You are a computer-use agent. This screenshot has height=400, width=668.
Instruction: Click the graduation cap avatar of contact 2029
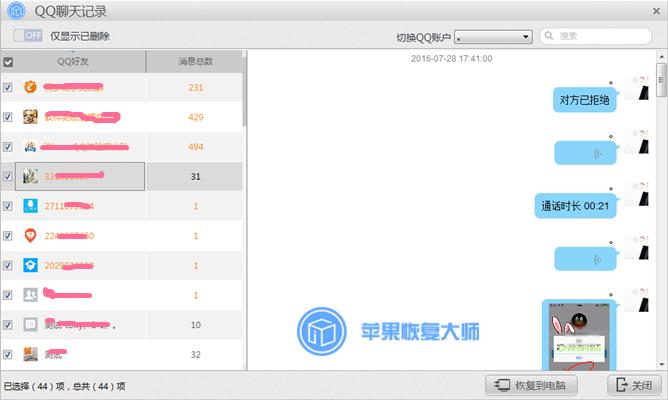coord(30,265)
